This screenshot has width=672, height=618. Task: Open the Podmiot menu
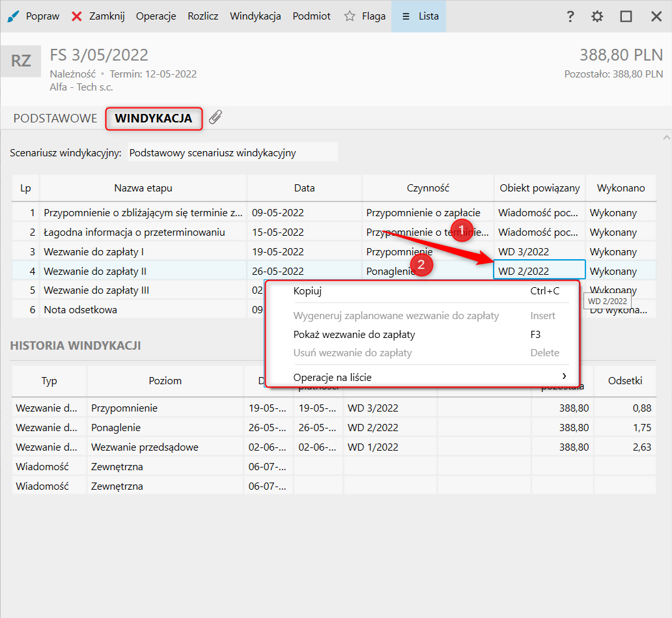(311, 16)
